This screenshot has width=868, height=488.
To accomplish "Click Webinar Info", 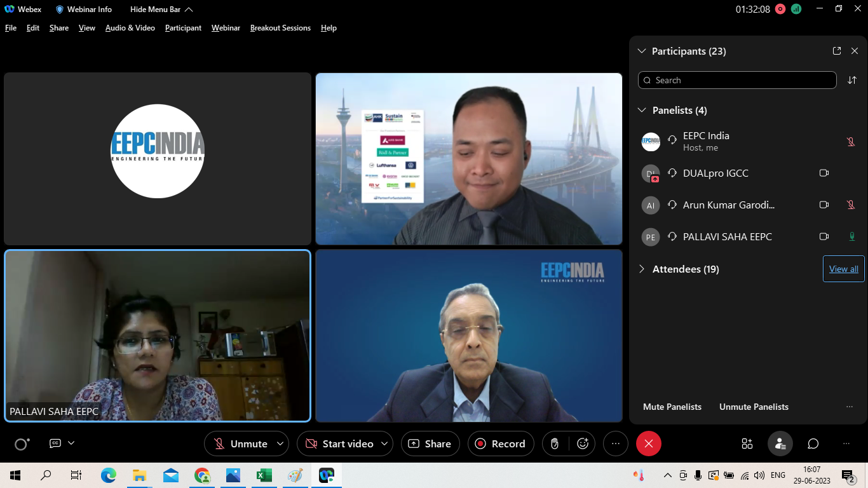I will tap(84, 10).
